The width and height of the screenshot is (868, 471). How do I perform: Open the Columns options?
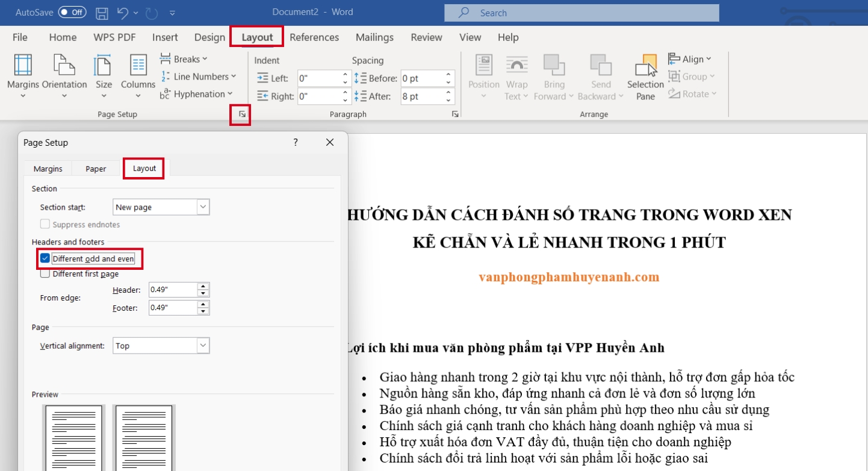[138, 77]
